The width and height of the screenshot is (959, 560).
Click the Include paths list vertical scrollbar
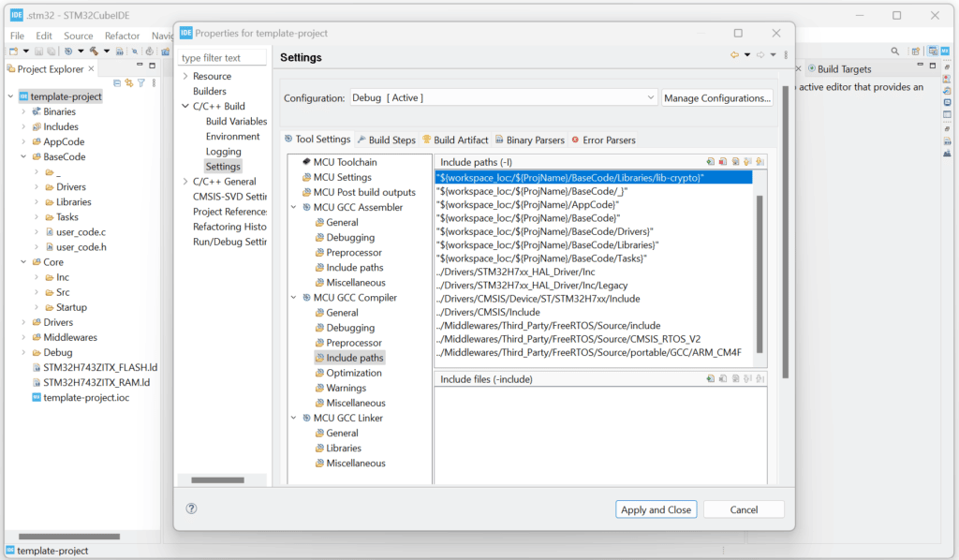tap(760, 273)
